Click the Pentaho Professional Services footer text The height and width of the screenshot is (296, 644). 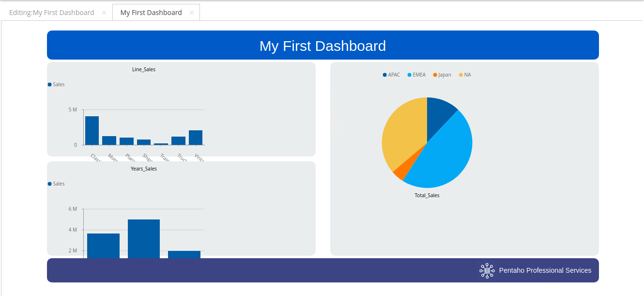[x=545, y=270]
